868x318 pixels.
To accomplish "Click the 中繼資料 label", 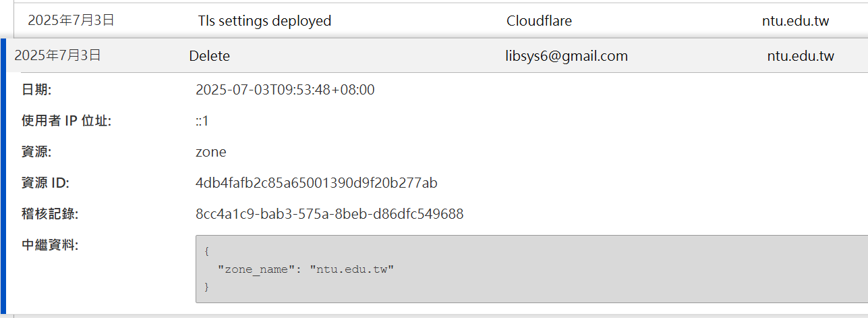I will 50,245.
